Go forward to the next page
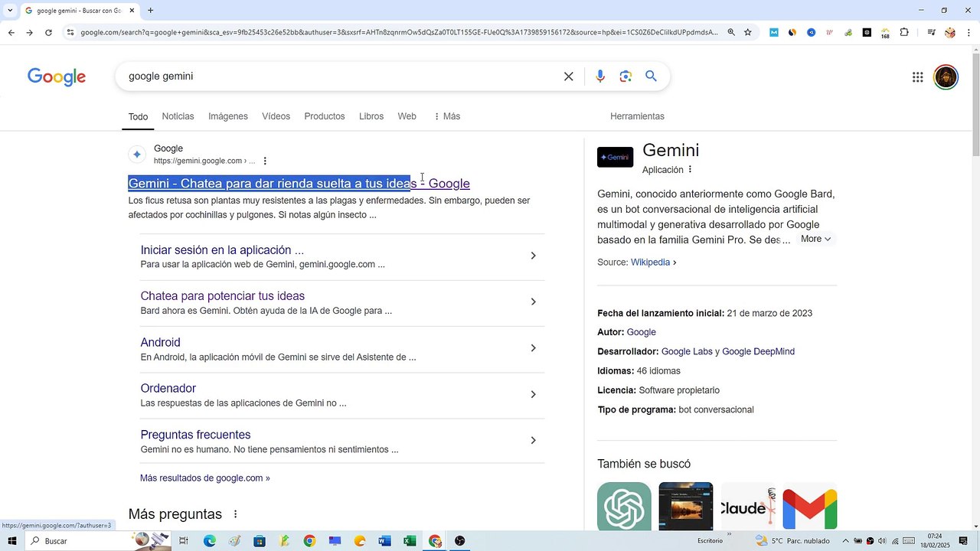 click(29, 32)
